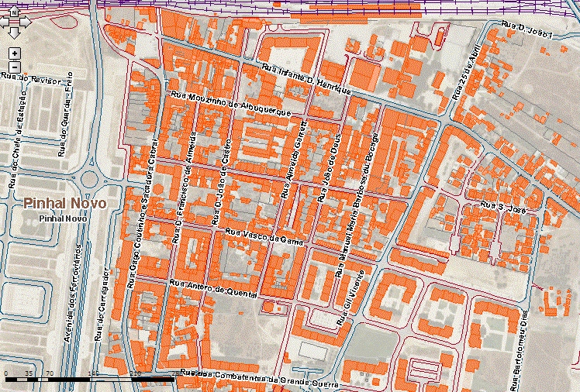
Task: Click the large Pinhal Novo place label
Action: [x=65, y=203]
